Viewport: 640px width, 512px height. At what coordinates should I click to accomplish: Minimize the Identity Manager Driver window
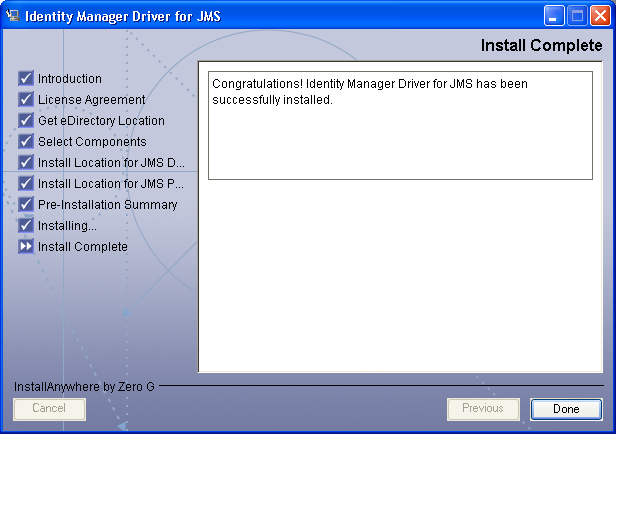click(554, 16)
